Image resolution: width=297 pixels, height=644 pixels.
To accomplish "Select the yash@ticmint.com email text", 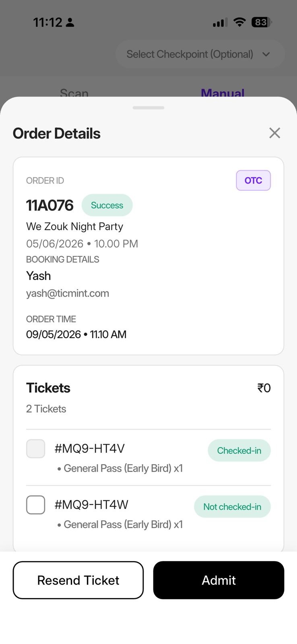I will 68,293.
